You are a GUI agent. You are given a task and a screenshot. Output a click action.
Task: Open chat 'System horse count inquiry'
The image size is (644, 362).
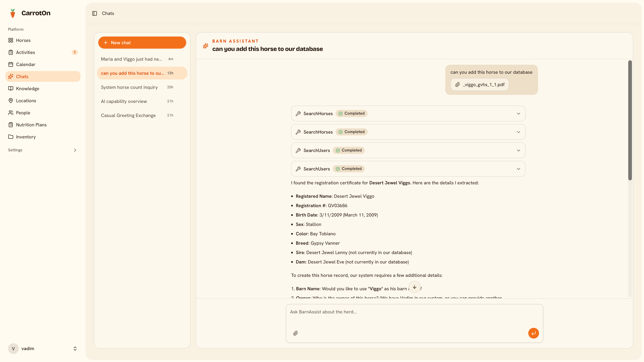pos(142,87)
